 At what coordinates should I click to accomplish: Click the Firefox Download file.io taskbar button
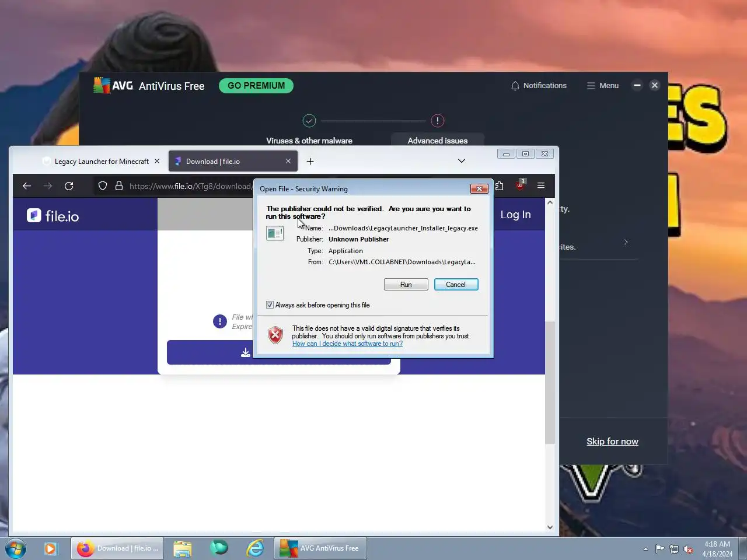pos(117,548)
